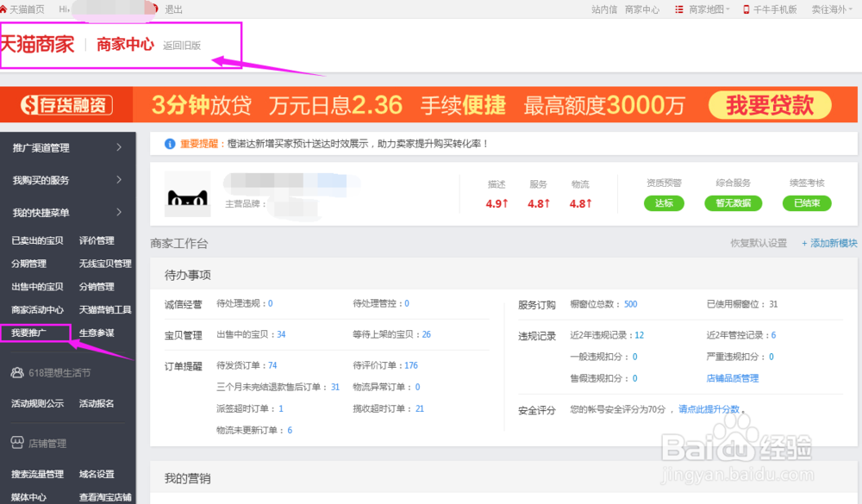This screenshot has width=862, height=504.
Task: Click the 描述 score 4.9
Action: click(497, 204)
